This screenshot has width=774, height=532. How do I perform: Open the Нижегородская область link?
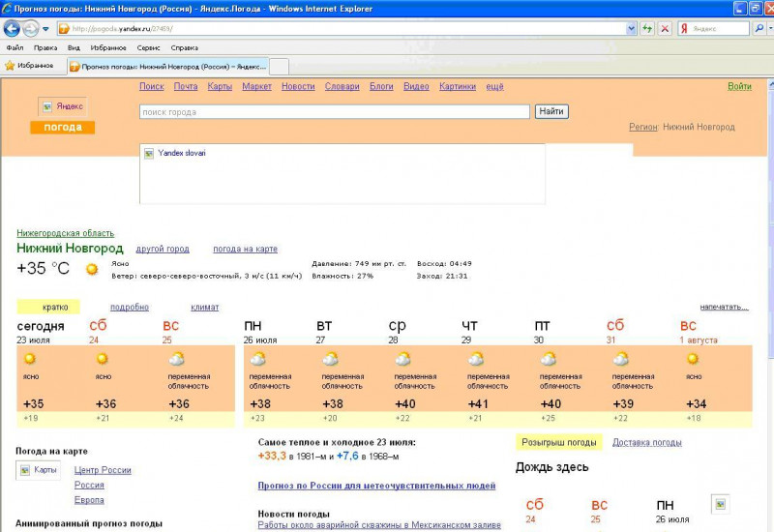pyautogui.click(x=66, y=233)
